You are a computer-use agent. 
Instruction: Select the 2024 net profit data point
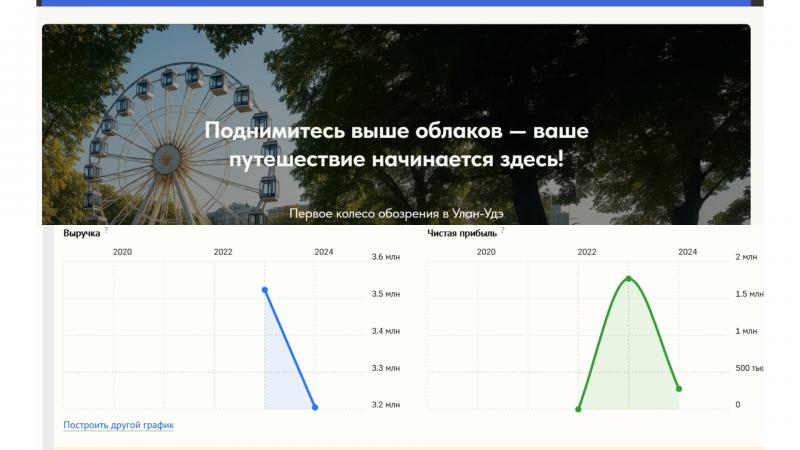pos(679,389)
